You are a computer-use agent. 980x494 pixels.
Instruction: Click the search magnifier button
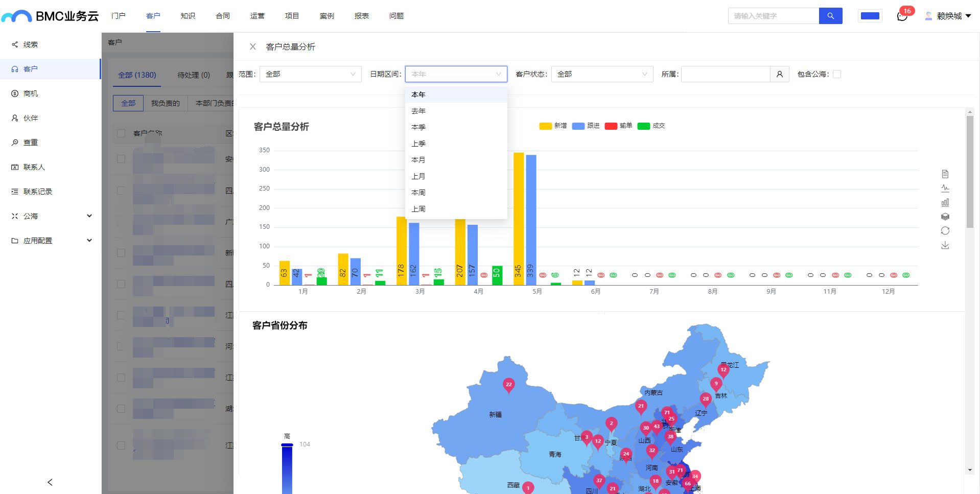[830, 16]
